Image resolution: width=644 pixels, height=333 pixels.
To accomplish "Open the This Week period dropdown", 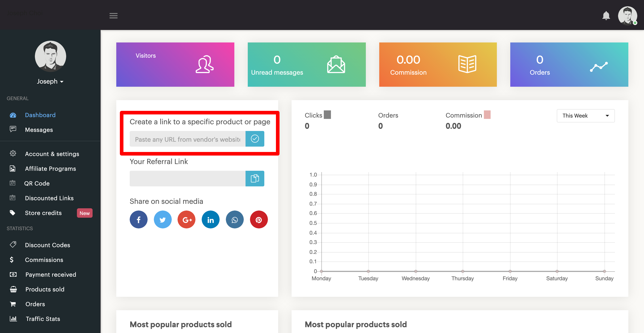I will click(585, 116).
